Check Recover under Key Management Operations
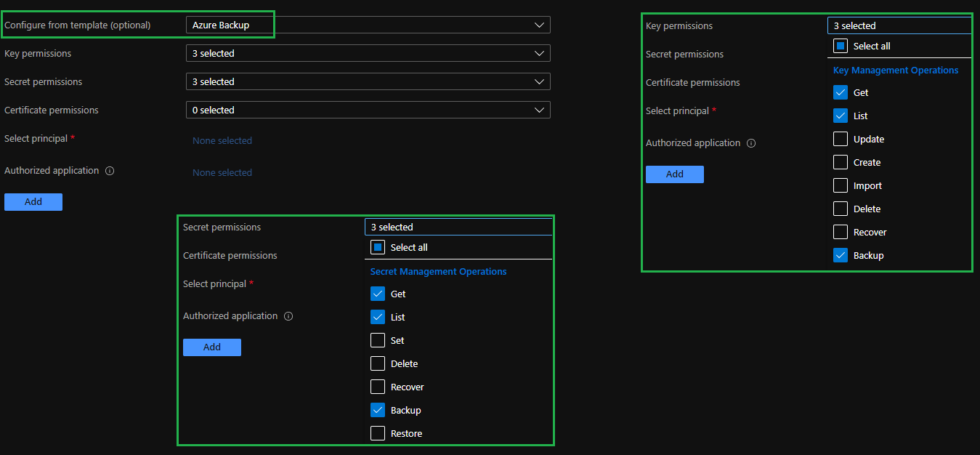The width and height of the screenshot is (980, 455). (x=841, y=232)
